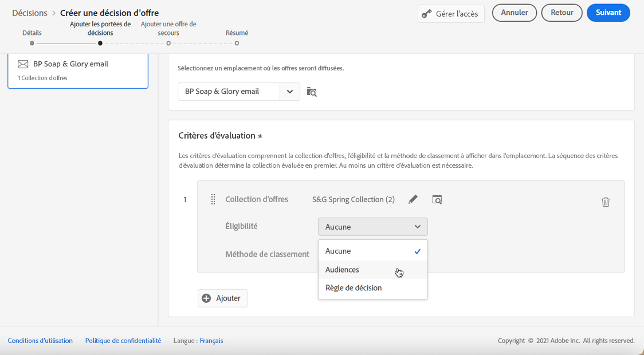
Task: Click the key icon in Gérer l'accès
Action: coord(427,14)
